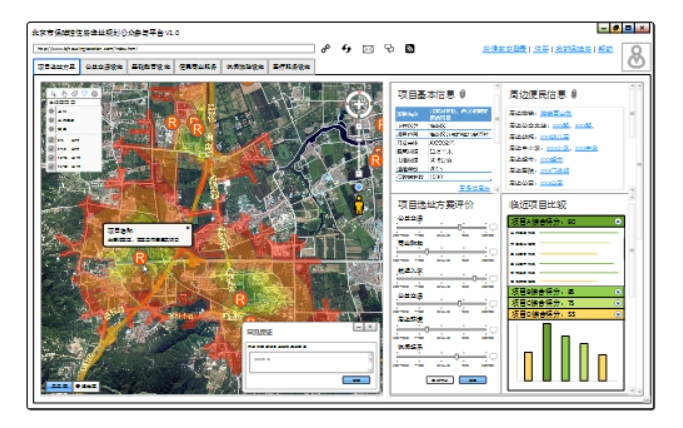Click the user avatar icon at top right
Viewport: 683px width, 428px height.
pos(636,58)
